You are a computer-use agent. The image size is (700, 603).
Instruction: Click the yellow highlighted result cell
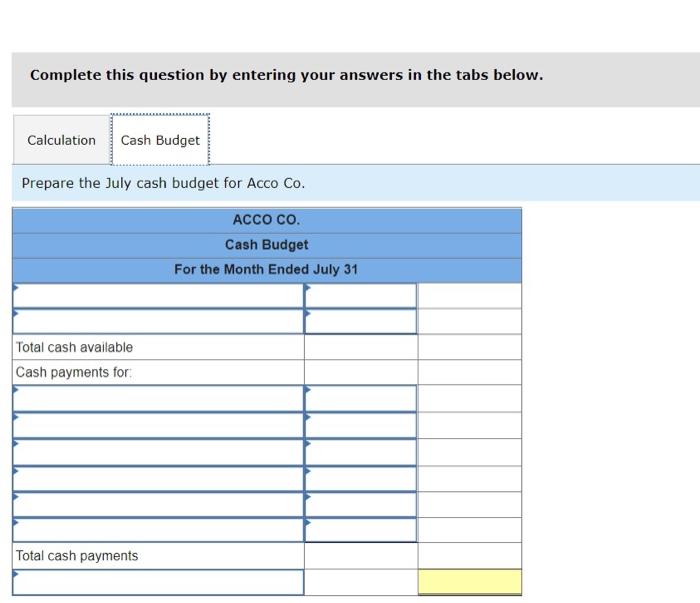coord(470,582)
